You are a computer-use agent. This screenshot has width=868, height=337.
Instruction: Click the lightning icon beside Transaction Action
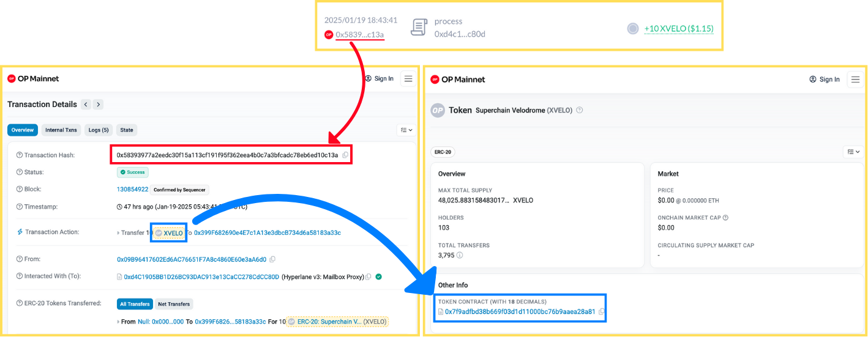[20, 232]
